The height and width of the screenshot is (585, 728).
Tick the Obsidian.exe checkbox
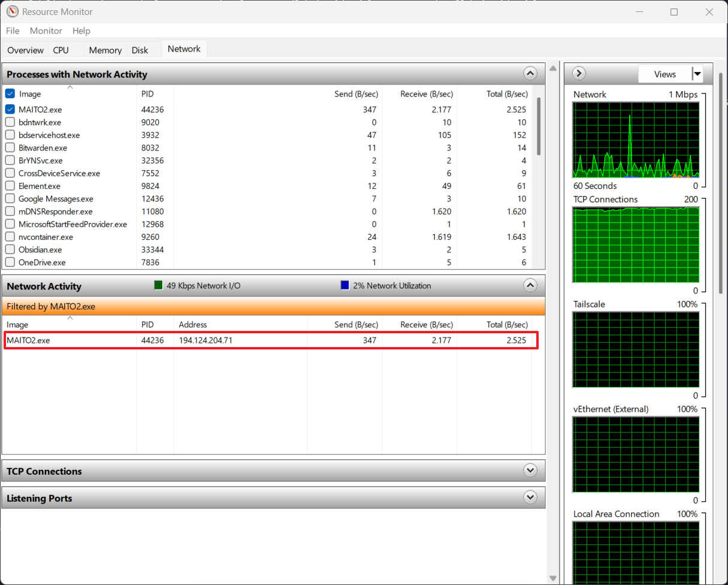[x=10, y=249]
